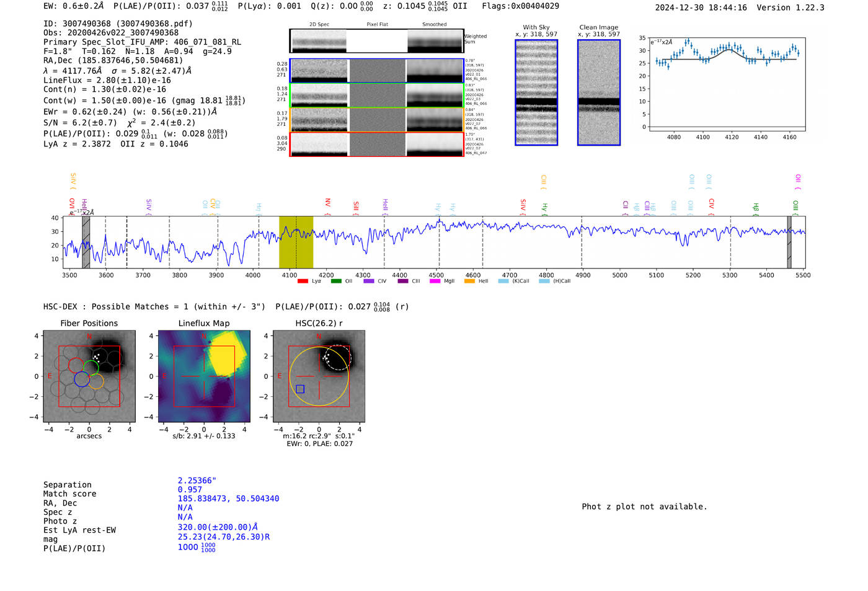Click the yellow highlighted band in spectrum
Viewport: 868px width, 591px height.
[x=296, y=242]
